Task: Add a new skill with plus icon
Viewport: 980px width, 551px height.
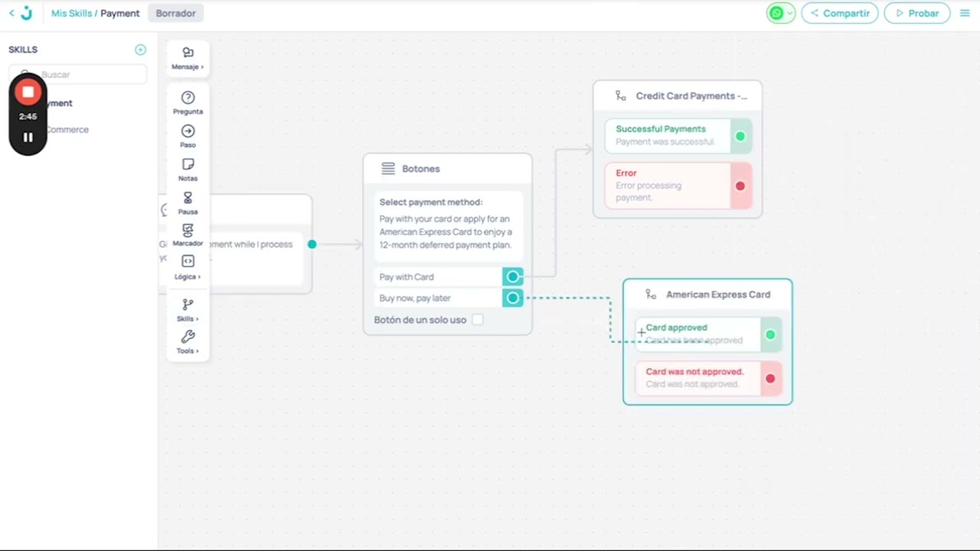Action: [x=140, y=50]
